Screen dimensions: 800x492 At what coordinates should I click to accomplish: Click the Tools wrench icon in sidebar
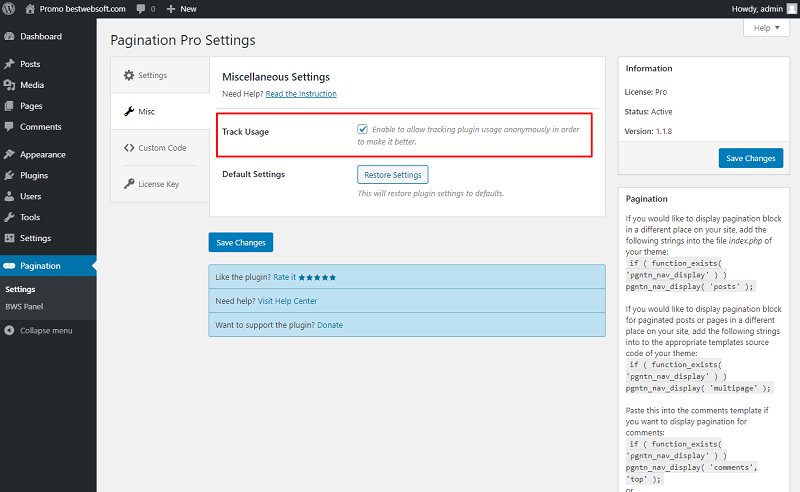(9, 217)
